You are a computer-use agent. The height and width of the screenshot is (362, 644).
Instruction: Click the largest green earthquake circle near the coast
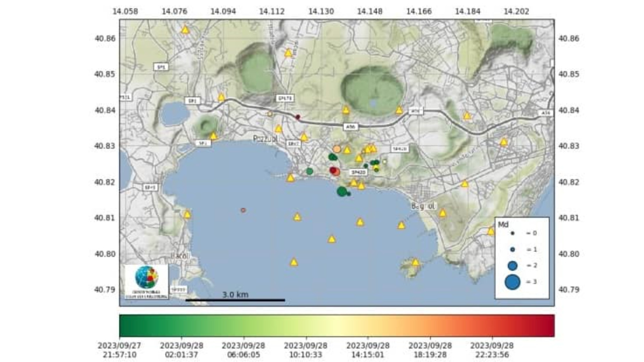342,191
